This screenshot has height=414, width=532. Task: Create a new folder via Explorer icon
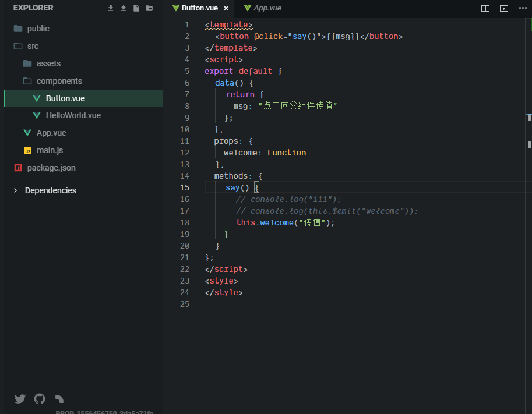pyautogui.click(x=149, y=8)
